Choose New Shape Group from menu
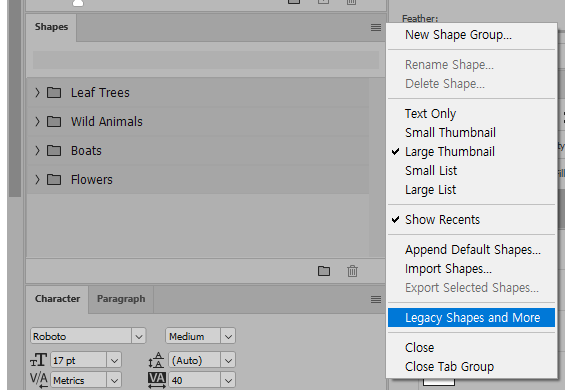 coord(471,35)
